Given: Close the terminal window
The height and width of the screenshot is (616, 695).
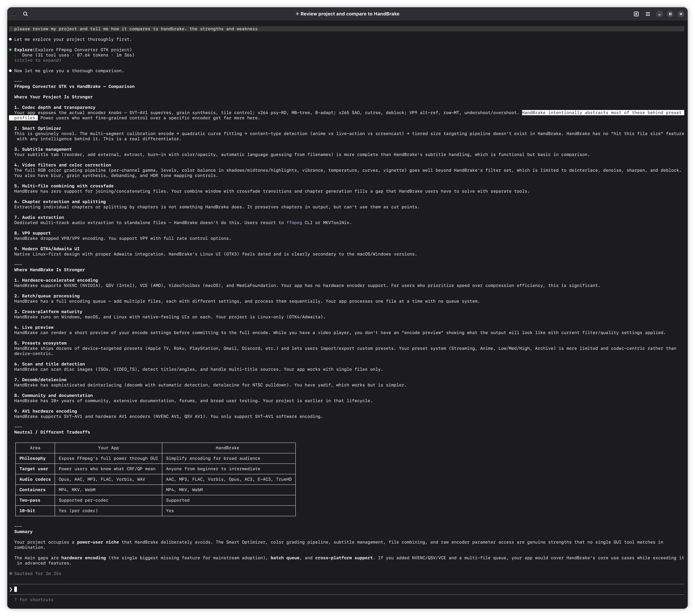Looking at the screenshot, I should (681, 14).
